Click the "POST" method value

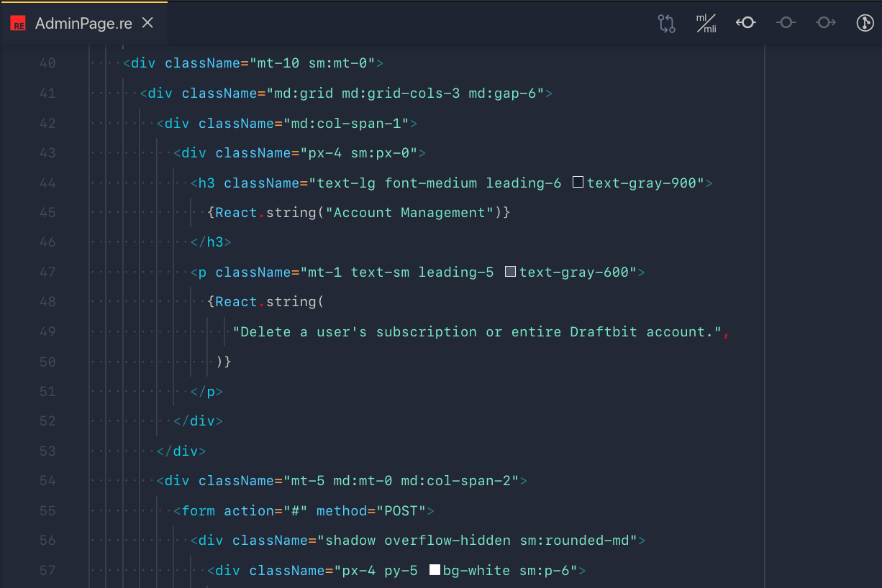point(401,511)
